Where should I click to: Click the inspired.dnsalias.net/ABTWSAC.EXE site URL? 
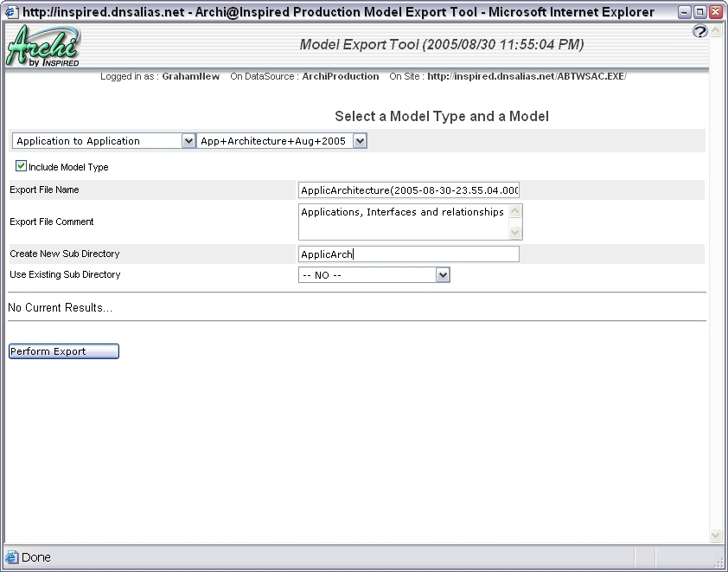pos(526,76)
